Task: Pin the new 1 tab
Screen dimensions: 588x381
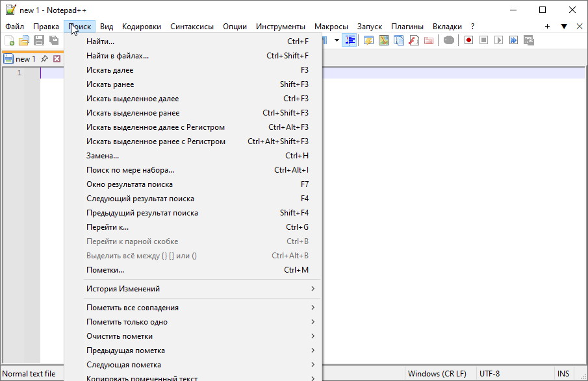Action: click(45, 59)
